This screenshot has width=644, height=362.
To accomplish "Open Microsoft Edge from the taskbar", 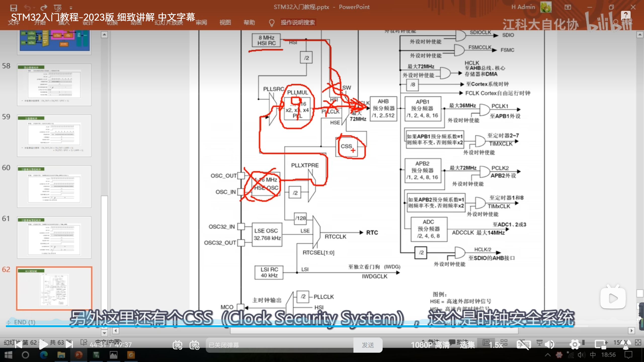I will coord(44,355).
